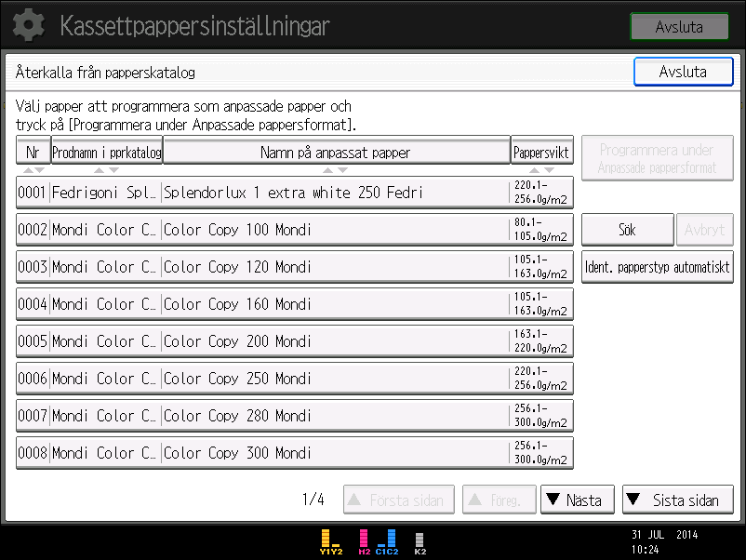Image resolution: width=746 pixels, height=560 pixels.
Task: Click the date 31 JUL 2014
Action: (x=665, y=534)
